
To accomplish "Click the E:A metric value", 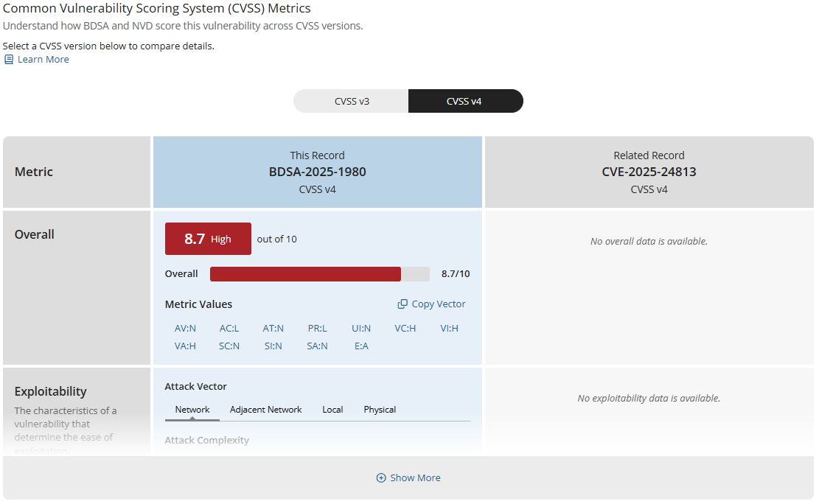I will pyautogui.click(x=361, y=346).
